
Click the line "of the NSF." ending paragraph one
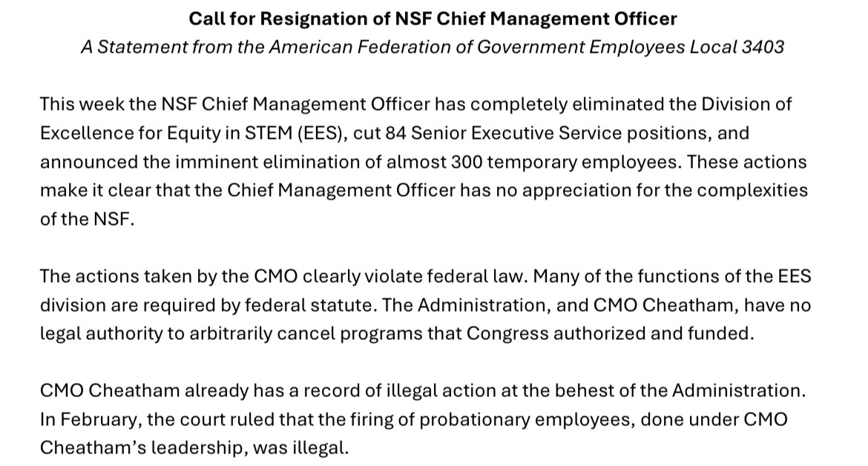coord(88,220)
